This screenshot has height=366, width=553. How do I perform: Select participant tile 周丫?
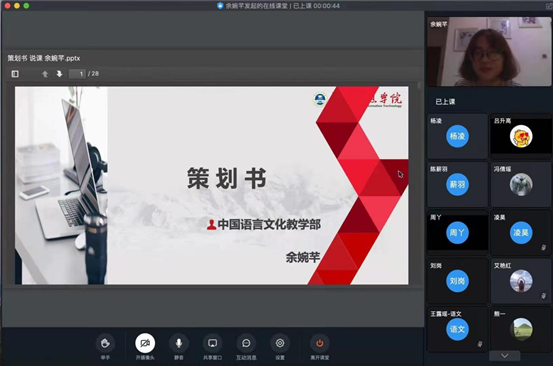(457, 233)
